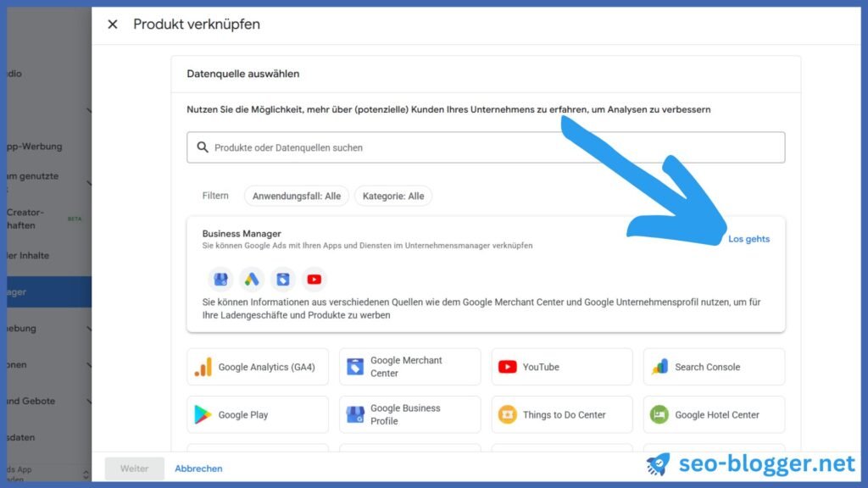Click the Weiter button
Screen dimensions: 868x488
click(135, 469)
